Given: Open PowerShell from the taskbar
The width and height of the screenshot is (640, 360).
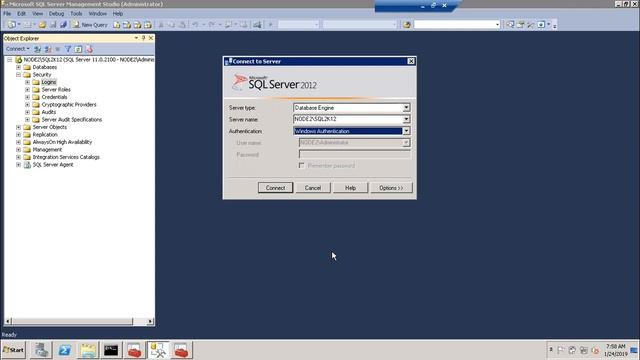Looking at the screenshot, I should 64,350.
